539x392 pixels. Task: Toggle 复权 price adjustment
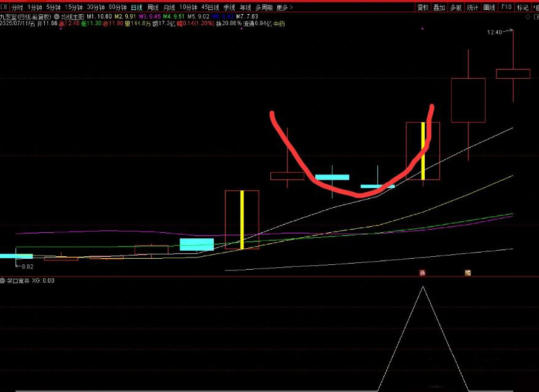tap(423, 7)
